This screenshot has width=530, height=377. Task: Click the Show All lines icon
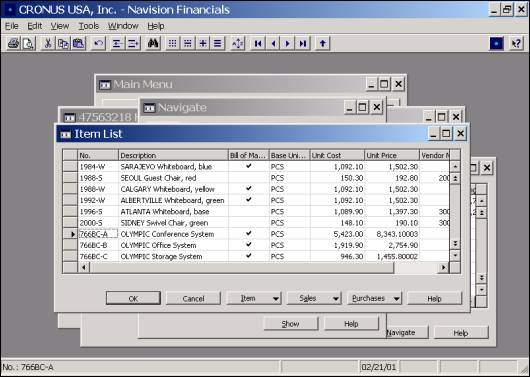[x=218, y=43]
